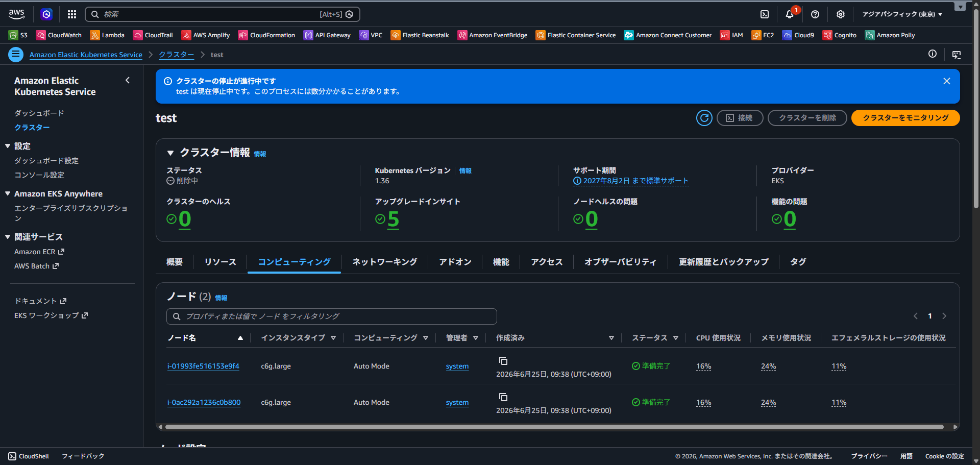This screenshot has width=980, height=465.
Task: Open Amazon ECR external link
Action: click(39, 252)
